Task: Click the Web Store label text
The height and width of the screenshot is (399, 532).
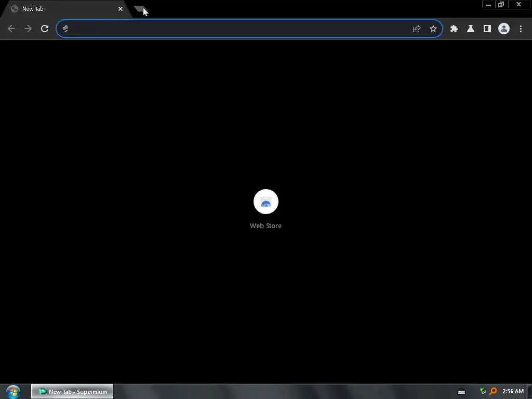Action: pos(265,225)
